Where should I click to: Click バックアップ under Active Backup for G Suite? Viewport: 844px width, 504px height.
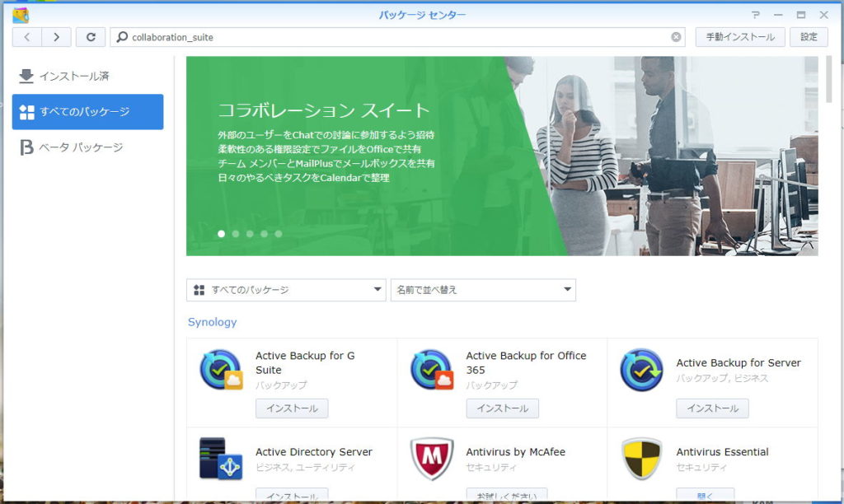point(281,385)
